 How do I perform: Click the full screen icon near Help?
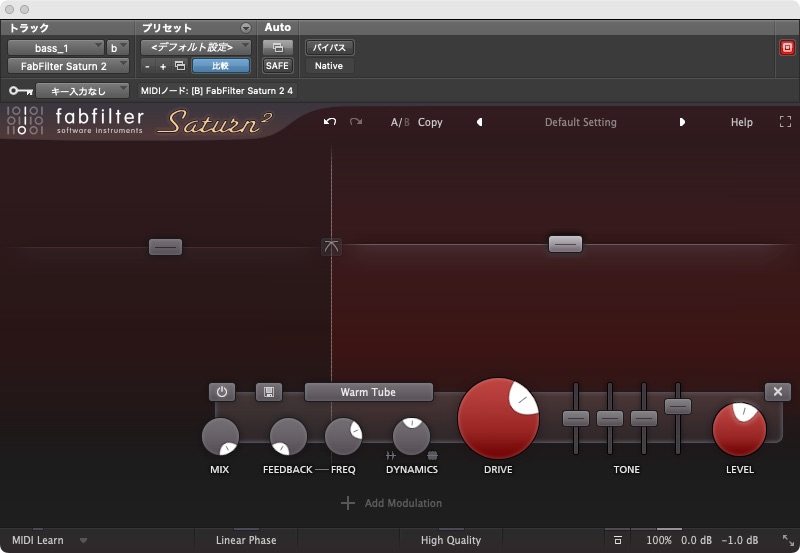[x=785, y=122]
